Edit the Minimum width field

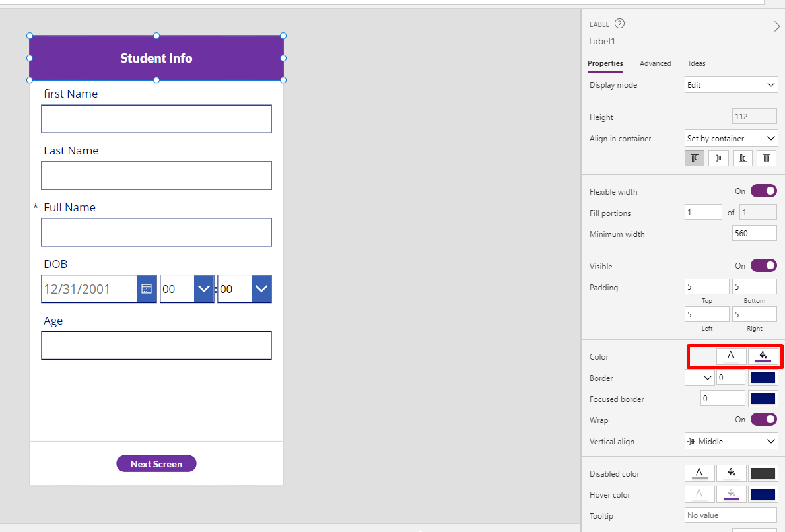pyautogui.click(x=754, y=233)
